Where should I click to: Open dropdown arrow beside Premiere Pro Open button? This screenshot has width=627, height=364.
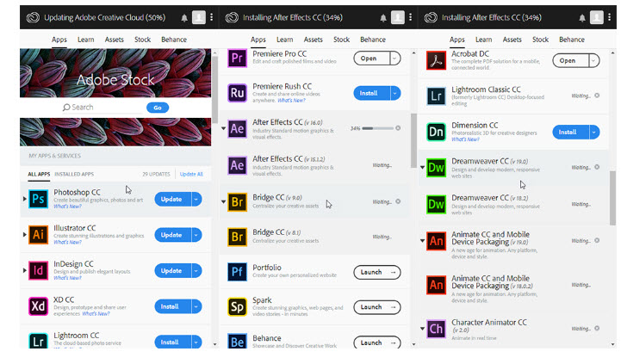[394, 59]
